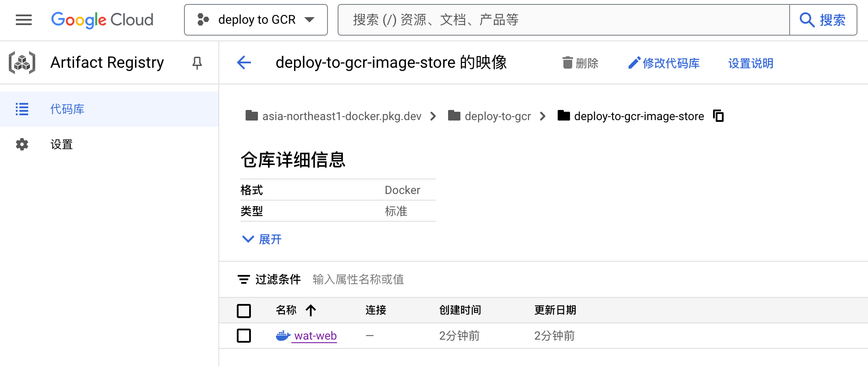The height and width of the screenshot is (366, 868).
Task: Click the 名称 sort ascending arrow
Action: tap(311, 310)
